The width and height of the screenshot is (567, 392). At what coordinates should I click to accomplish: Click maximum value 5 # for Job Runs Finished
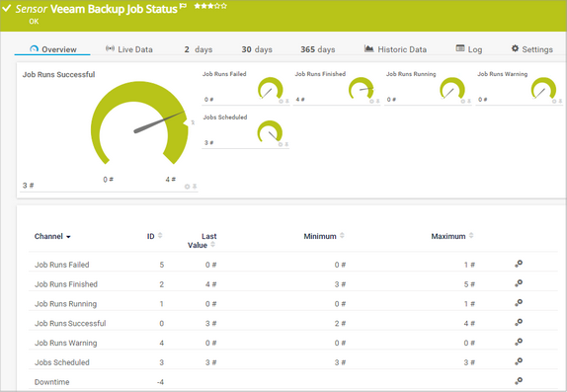point(469,284)
